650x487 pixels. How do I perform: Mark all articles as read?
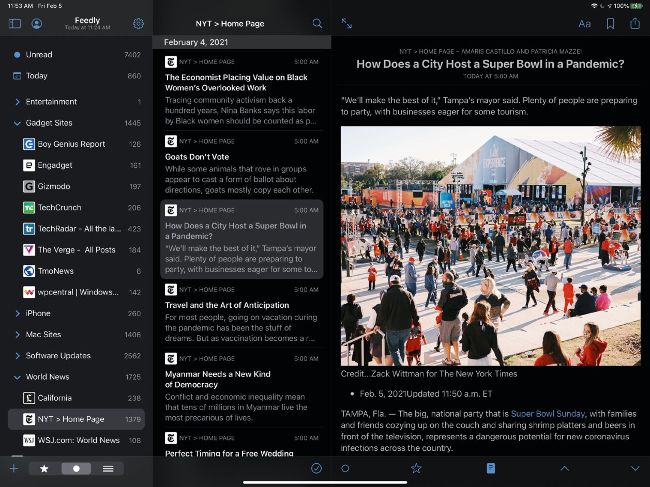(x=317, y=468)
